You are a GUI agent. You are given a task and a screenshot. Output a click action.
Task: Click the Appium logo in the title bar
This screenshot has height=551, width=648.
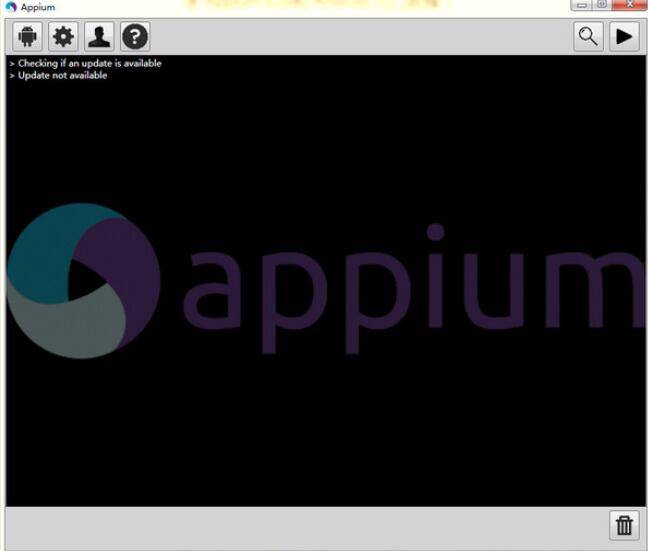click(11, 7)
